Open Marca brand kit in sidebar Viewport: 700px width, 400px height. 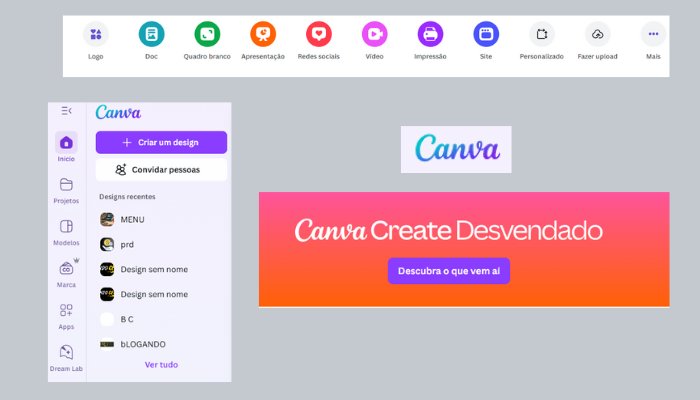click(x=66, y=274)
